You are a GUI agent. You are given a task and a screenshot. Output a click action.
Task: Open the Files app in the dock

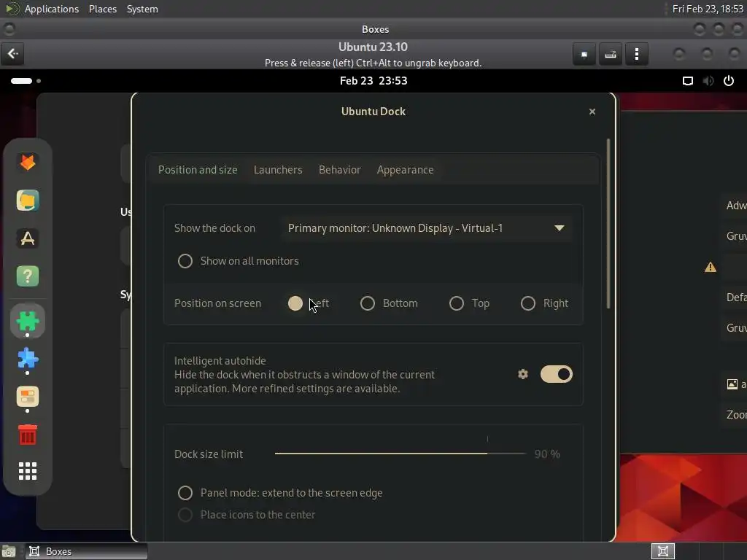pos(28,201)
